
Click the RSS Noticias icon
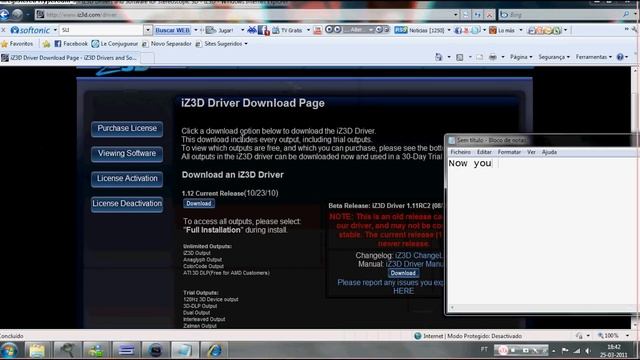[401, 30]
